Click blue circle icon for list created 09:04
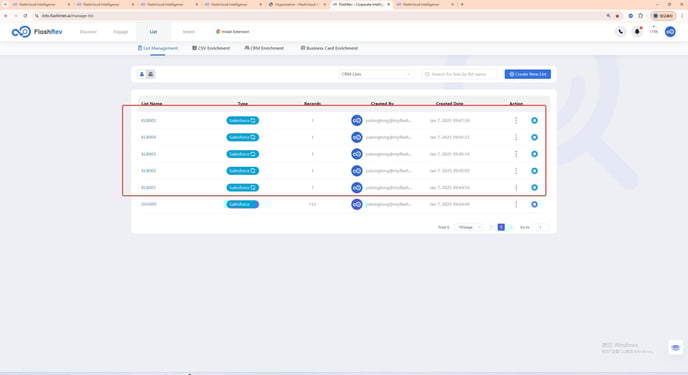Viewport: 688px width, 375px height. click(x=534, y=204)
